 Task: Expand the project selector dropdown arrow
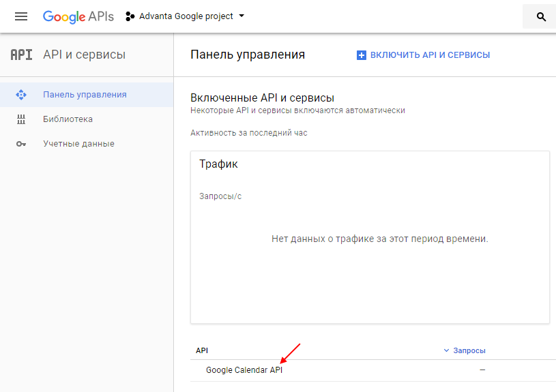coord(242,16)
